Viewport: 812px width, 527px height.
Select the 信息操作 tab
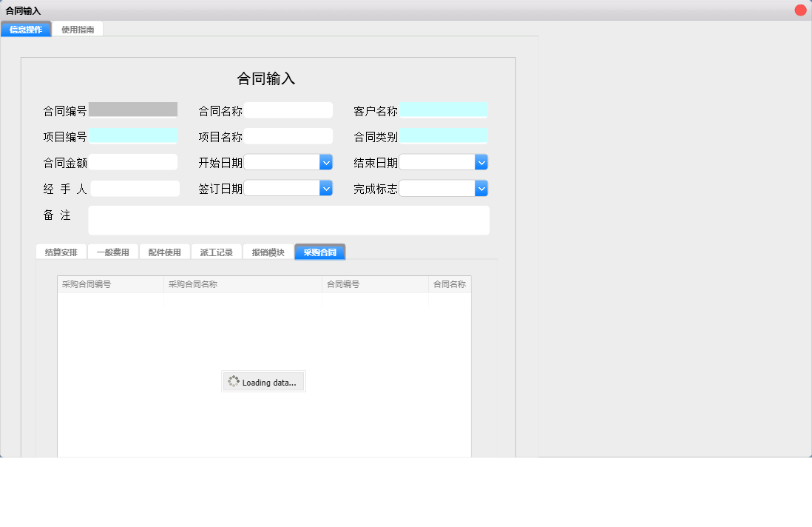pyautogui.click(x=25, y=28)
